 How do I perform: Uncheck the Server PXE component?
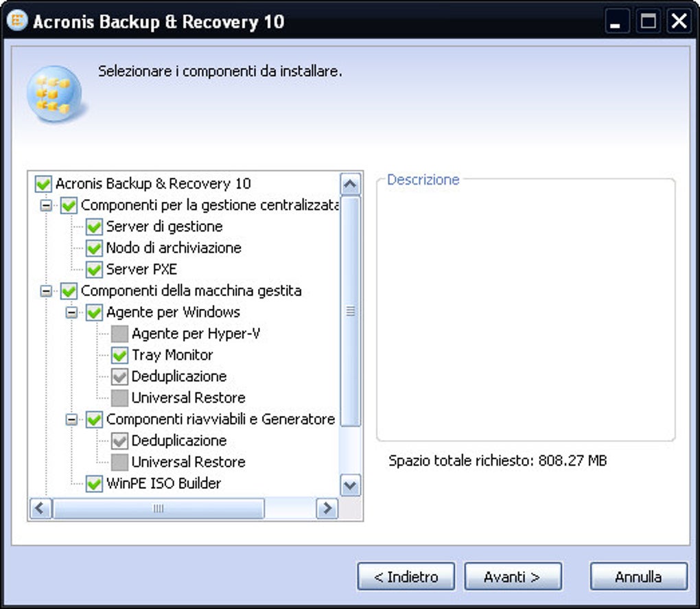[94, 269]
